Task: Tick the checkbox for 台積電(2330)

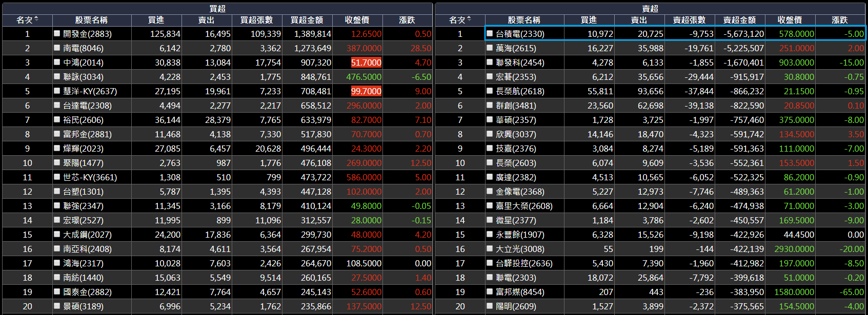Action: [x=490, y=33]
